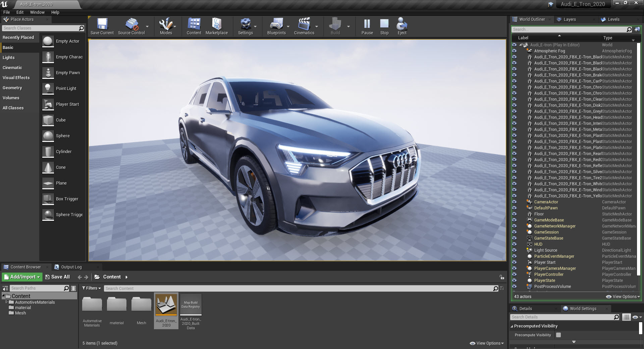
Task: Open Content browser via toolbar icon
Action: (194, 24)
